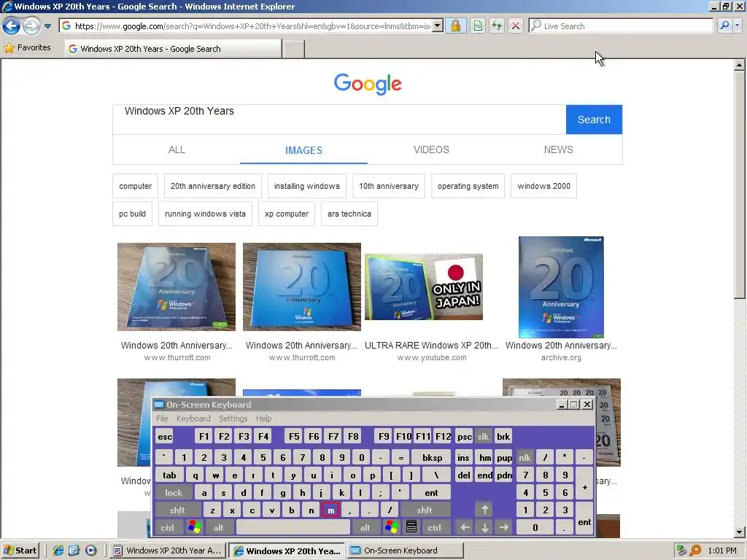Open Help menu in On-Screen Keyboard
This screenshot has height=560, width=747.
[x=263, y=419]
